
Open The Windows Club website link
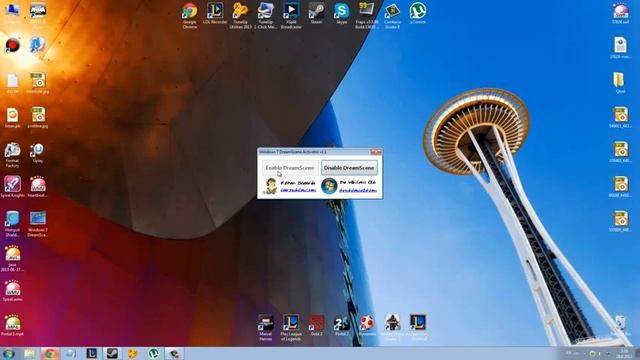[x=358, y=190]
